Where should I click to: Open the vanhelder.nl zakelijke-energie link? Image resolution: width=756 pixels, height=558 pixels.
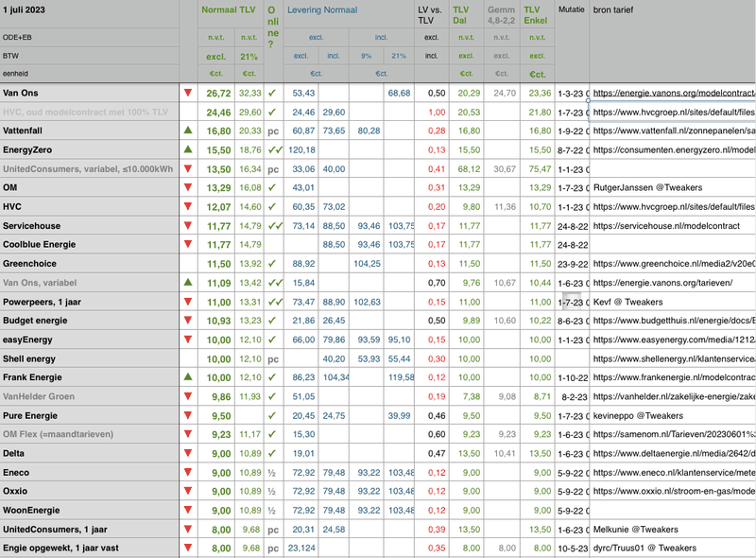[674, 396]
